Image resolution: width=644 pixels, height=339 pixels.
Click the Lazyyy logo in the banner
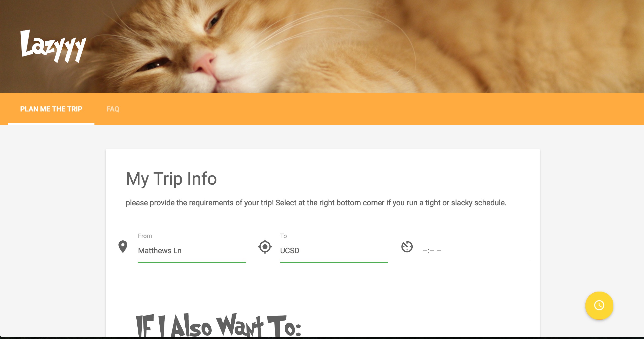53,46
